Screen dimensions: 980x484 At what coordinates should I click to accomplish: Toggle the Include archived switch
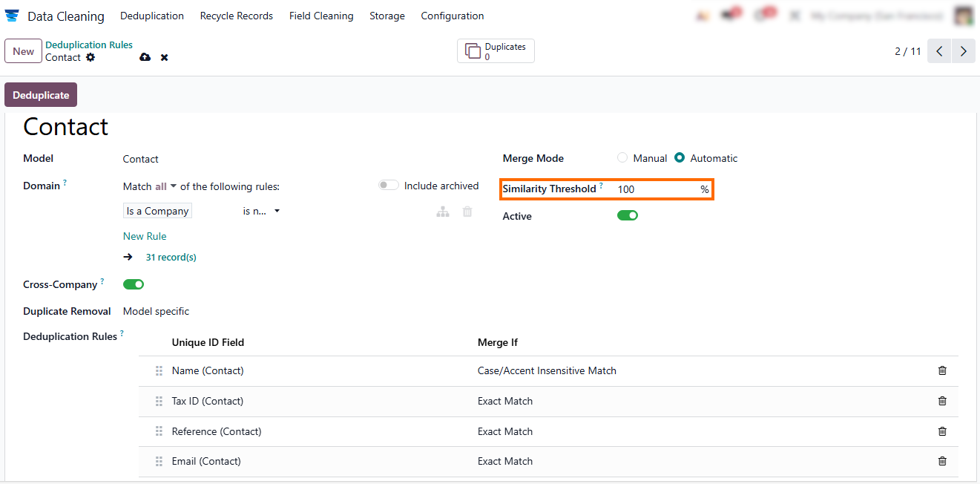coord(389,186)
